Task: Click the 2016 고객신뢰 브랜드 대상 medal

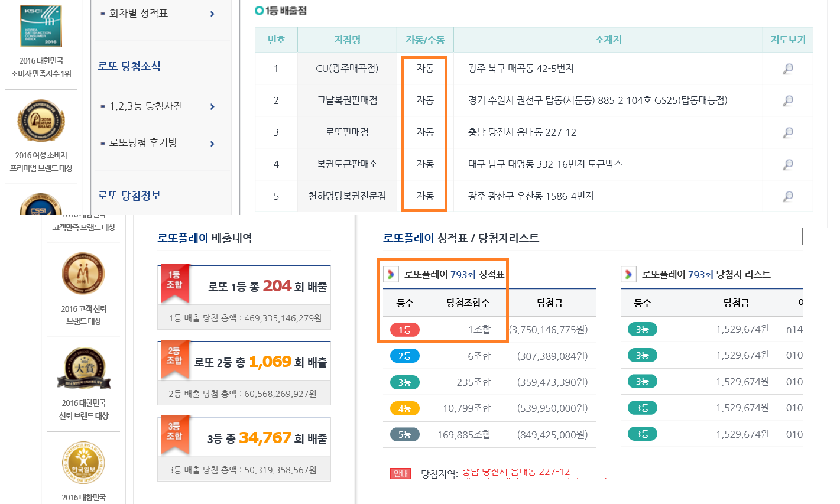Action: (83, 274)
